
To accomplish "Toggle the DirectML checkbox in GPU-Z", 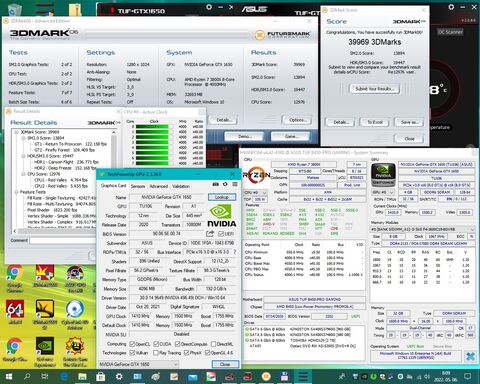I will [214, 344].
